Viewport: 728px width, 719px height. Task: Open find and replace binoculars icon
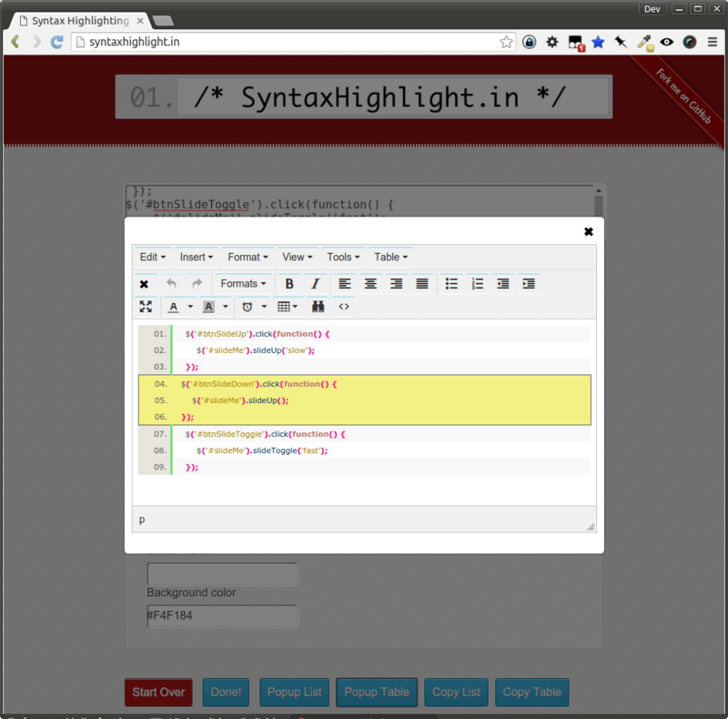point(318,307)
